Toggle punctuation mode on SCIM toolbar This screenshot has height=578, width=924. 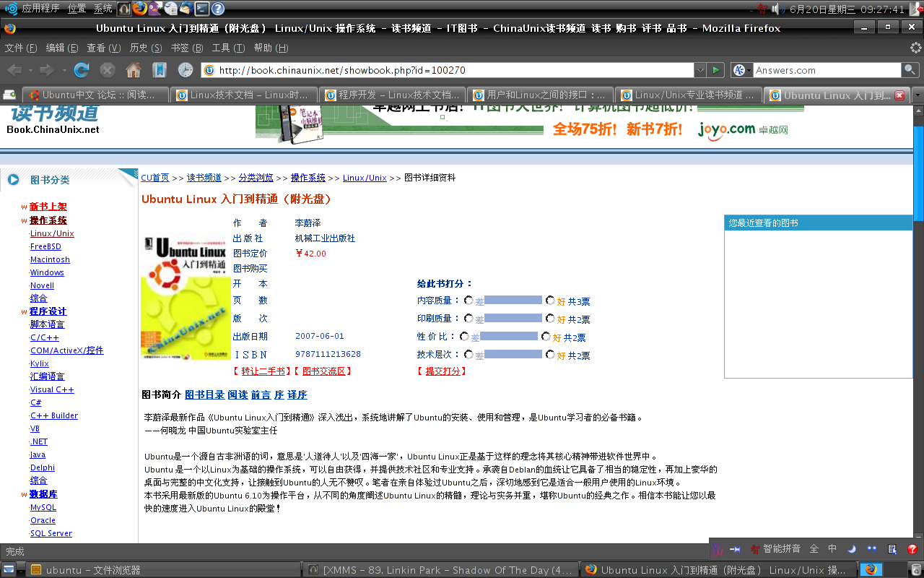point(872,549)
